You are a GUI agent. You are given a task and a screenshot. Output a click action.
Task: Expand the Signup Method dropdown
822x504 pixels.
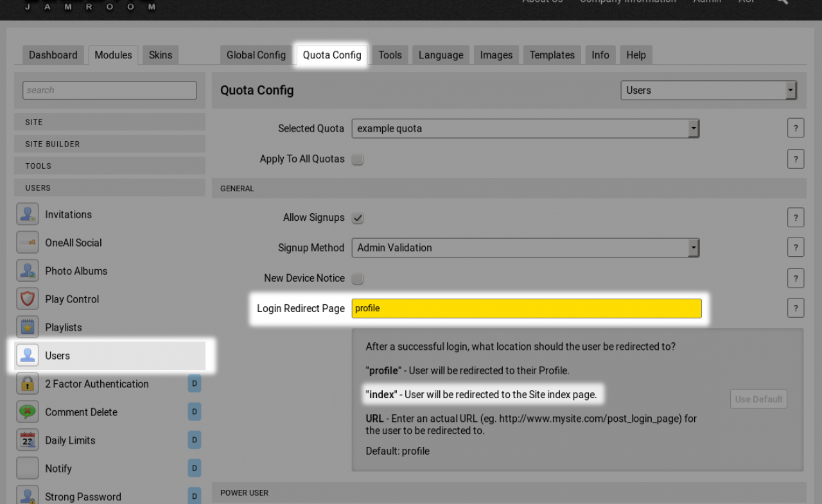click(525, 248)
